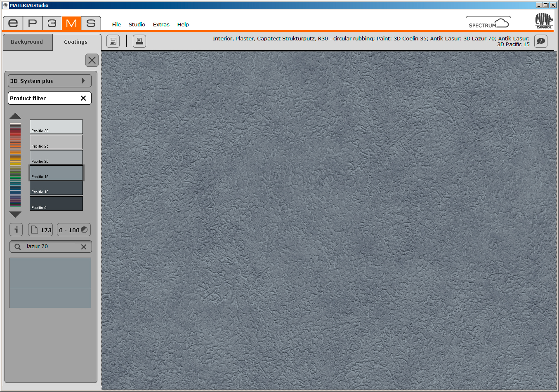Click the plaster texture preview canvas

click(329, 220)
